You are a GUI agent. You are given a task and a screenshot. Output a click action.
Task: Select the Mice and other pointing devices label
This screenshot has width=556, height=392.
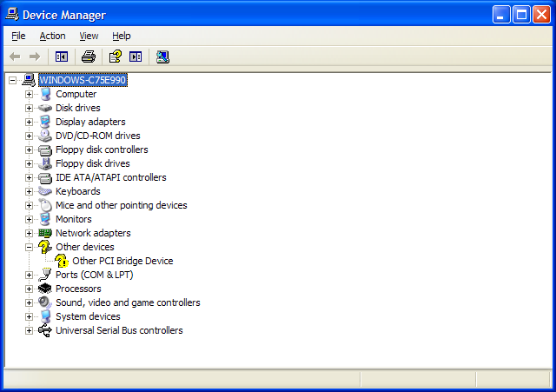pyautogui.click(x=122, y=205)
